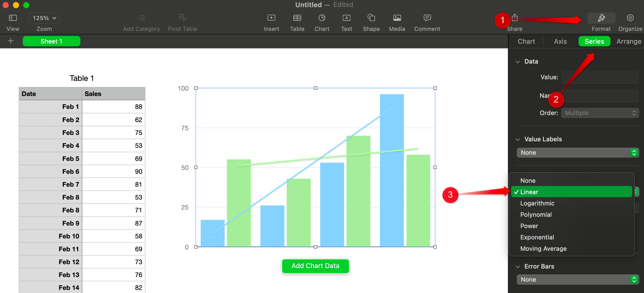
Task: Switch to the Chart inspector tab
Action: tap(526, 41)
